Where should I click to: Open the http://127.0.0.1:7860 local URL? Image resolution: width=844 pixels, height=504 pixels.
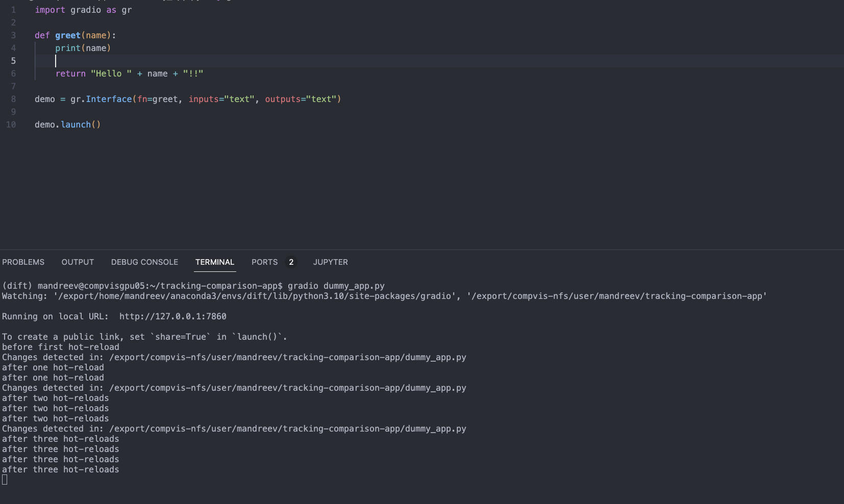pyautogui.click(x=173, y=316)
